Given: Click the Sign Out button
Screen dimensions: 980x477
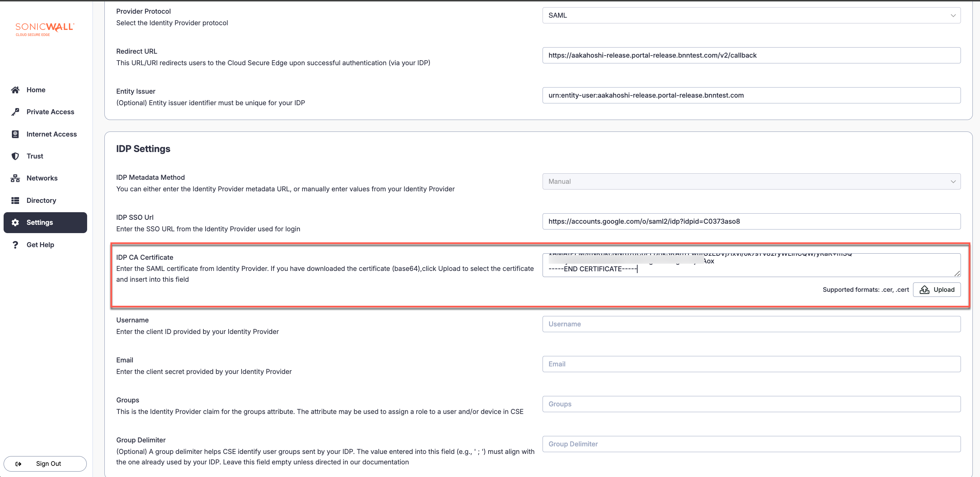Looking at the screenshot, I should click(45, 463).
